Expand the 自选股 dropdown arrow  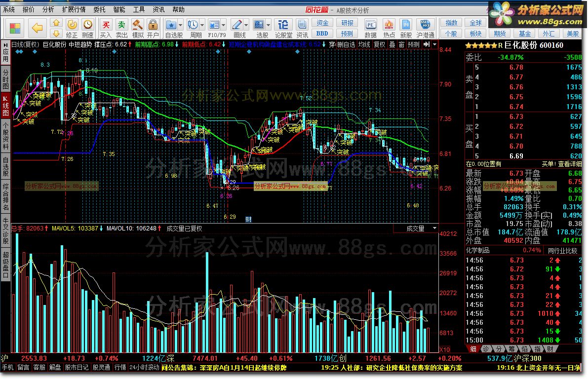click(x=180, y=25)
